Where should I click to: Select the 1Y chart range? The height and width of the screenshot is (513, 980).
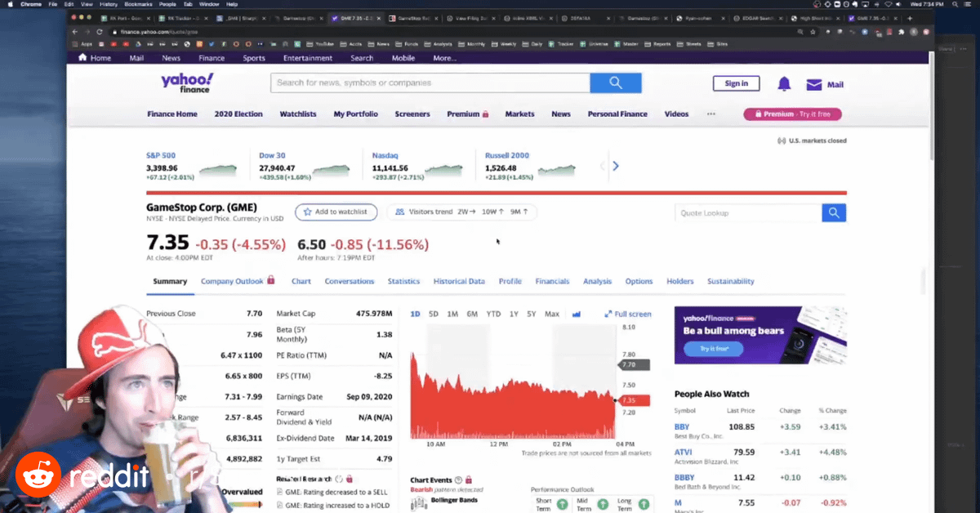pos(514,314)
